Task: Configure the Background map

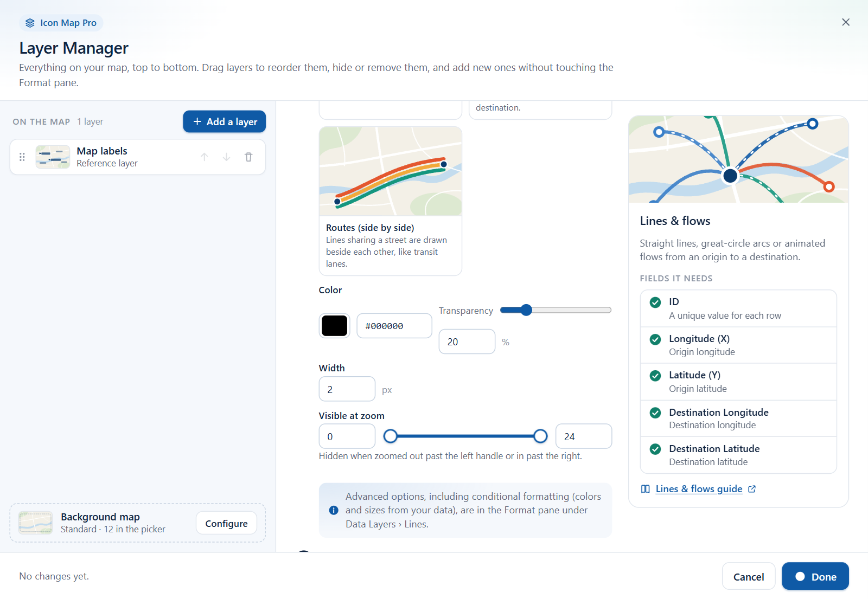Action: (226, 523)
